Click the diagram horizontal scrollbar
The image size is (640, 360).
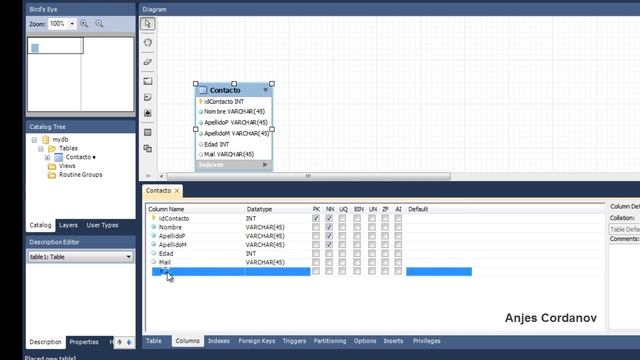click(x=309, y=176)
